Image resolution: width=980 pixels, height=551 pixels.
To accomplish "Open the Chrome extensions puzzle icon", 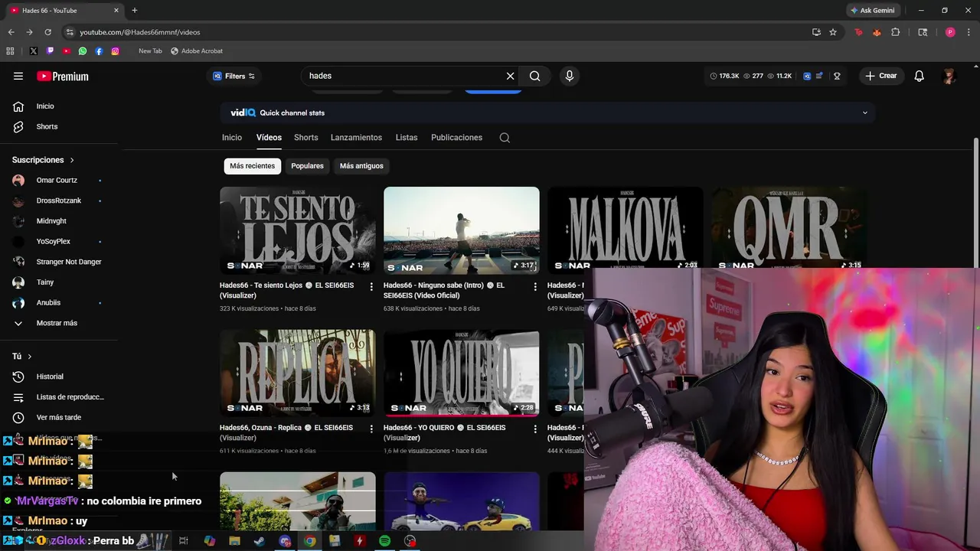I will (x=895, y=32).
